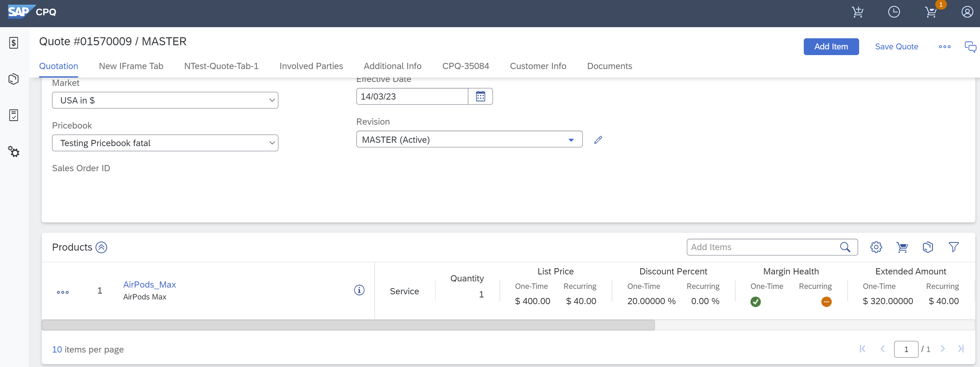Screen dimensions: 980x367
Task: Go to first page of products
Action: tap(863, 349)
